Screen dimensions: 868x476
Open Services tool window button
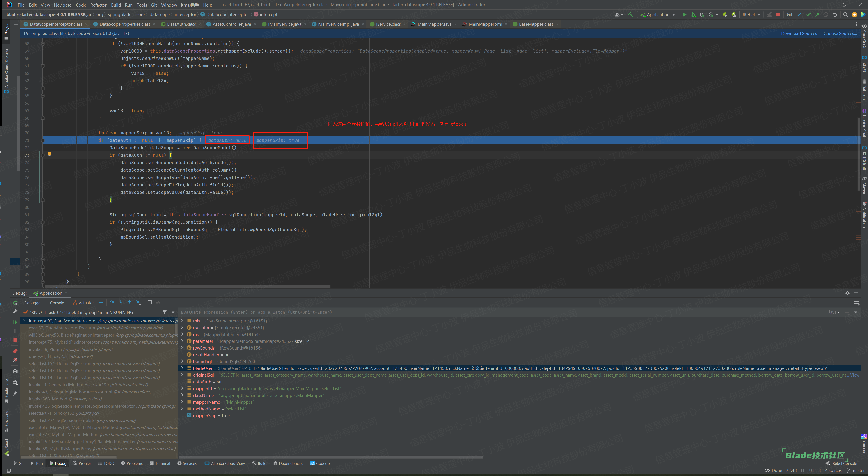click(187, 463)
